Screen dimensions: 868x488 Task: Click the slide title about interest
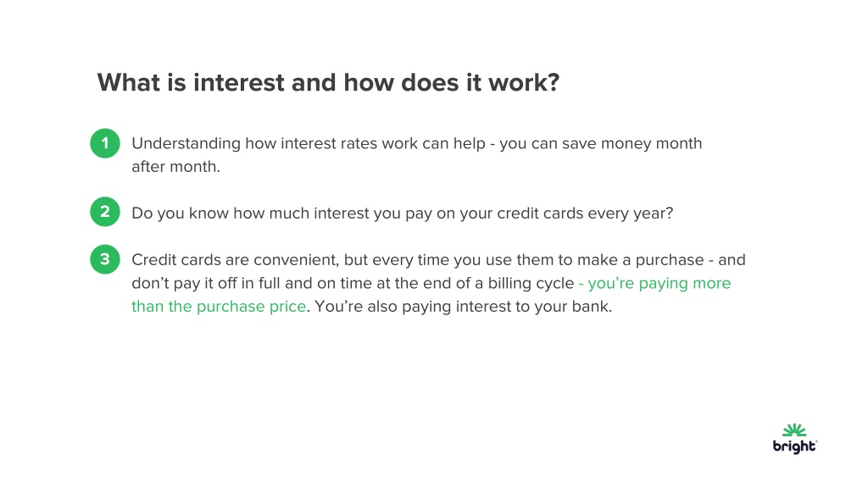point(328,83)
